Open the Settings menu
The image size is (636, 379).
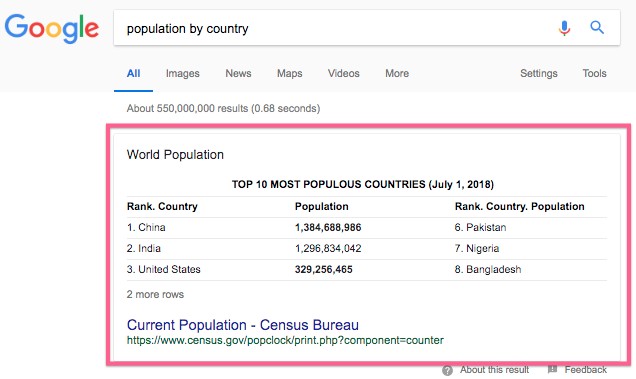click(x=539, y=73)
